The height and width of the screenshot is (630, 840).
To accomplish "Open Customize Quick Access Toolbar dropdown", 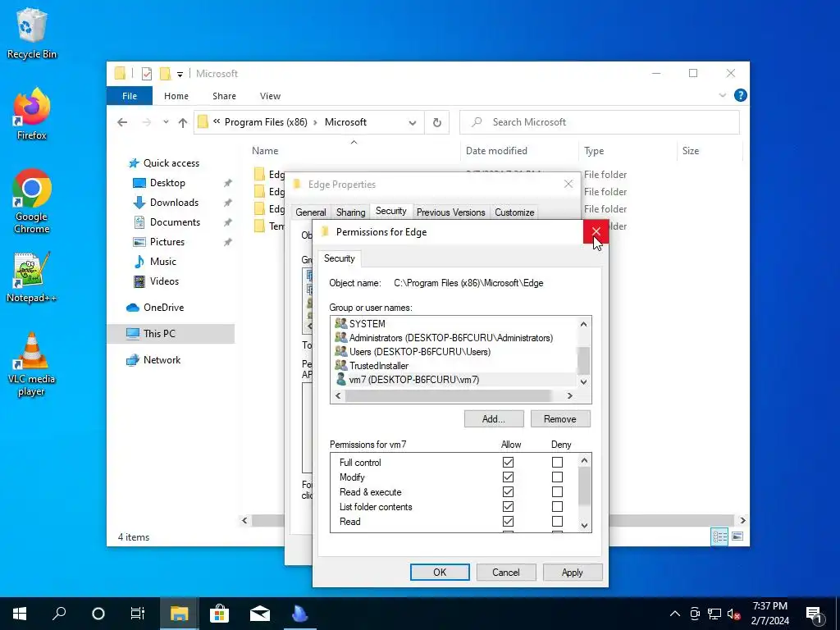I will (180, 75).
